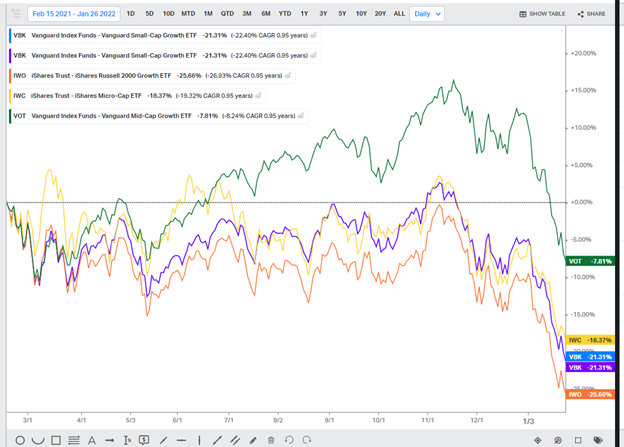Select the 3Y time range

click(323, 14)
